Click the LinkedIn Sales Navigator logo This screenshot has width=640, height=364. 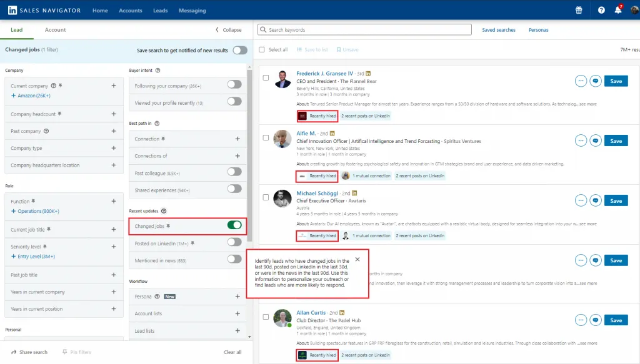pos(44,10)
